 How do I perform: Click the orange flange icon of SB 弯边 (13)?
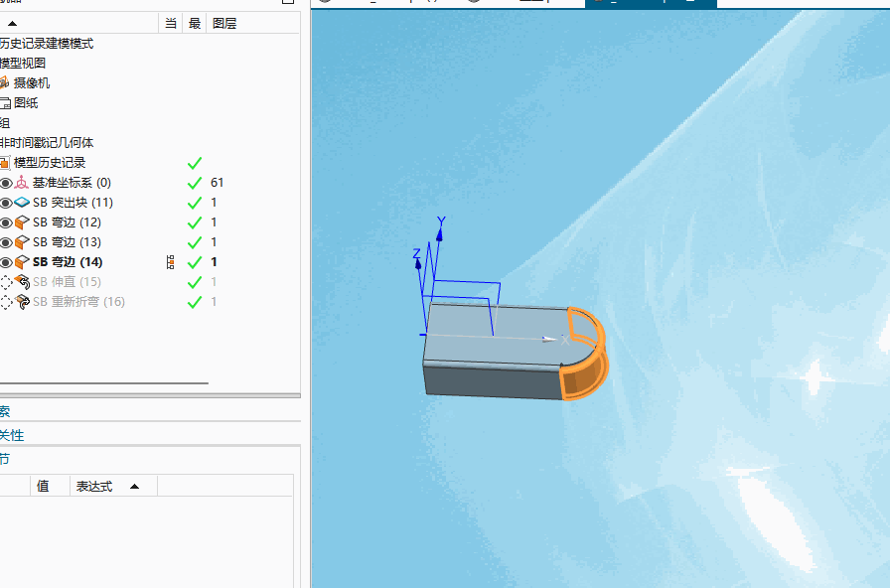(x=22, y=242)
